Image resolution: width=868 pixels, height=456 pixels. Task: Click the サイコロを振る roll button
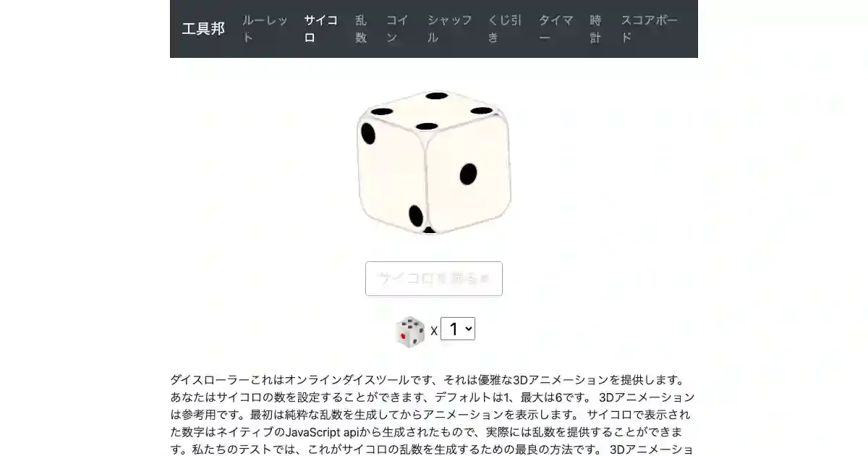coord(434,279)
